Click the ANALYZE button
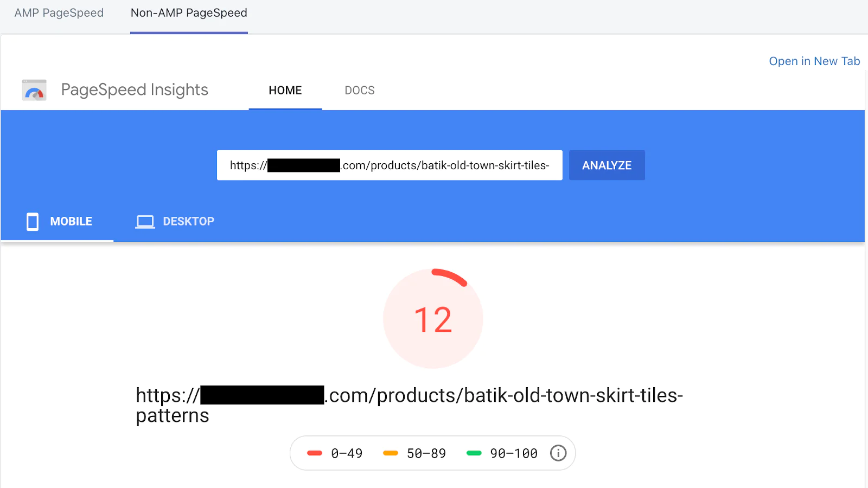 (x=607, y=165)
